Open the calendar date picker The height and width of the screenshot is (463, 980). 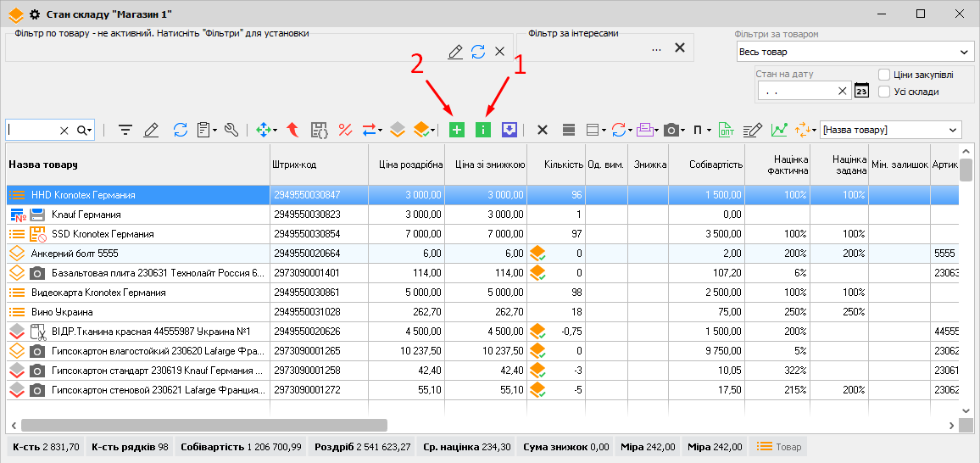(x=861, y=91)
